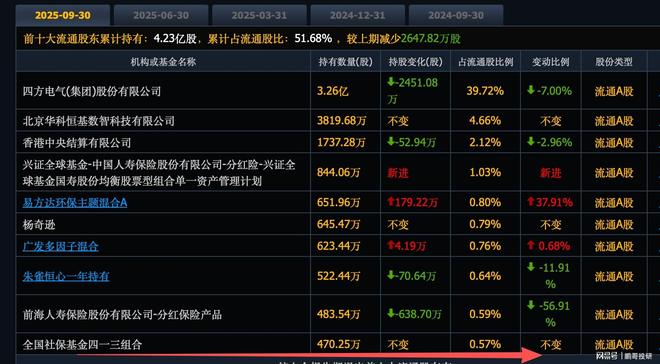Select the 2024-12-31 report tab
Image resolution: width=660 pixels, height=364 pixels.
coord(357,16)
